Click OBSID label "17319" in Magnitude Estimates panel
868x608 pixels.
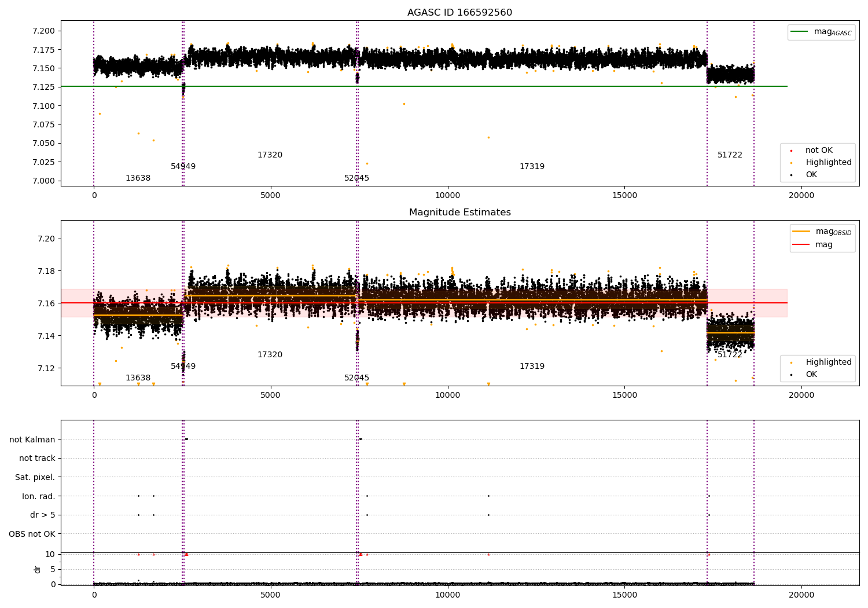pos(532,367)
